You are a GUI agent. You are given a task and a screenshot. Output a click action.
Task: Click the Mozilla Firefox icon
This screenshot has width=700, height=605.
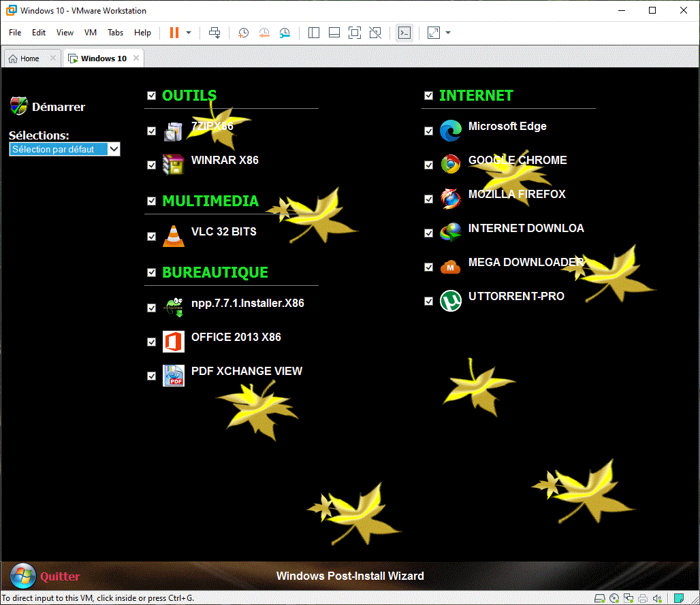[451, 199]
